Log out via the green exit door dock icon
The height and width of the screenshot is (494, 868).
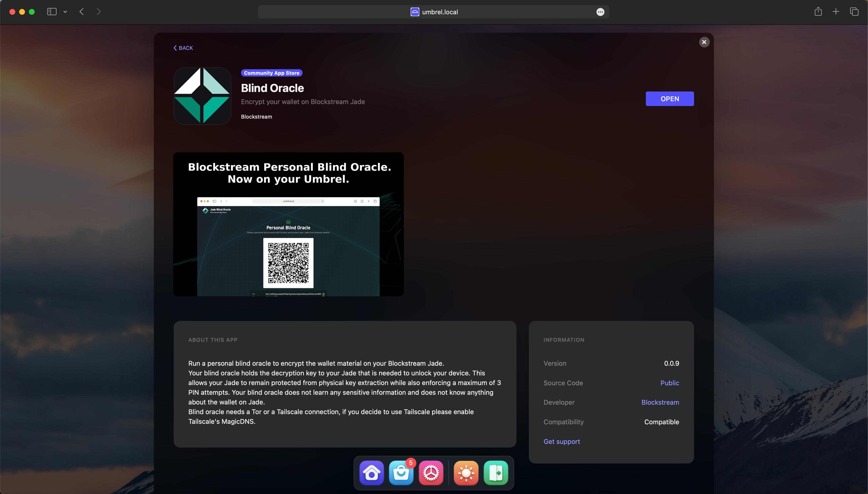[495, 472]
